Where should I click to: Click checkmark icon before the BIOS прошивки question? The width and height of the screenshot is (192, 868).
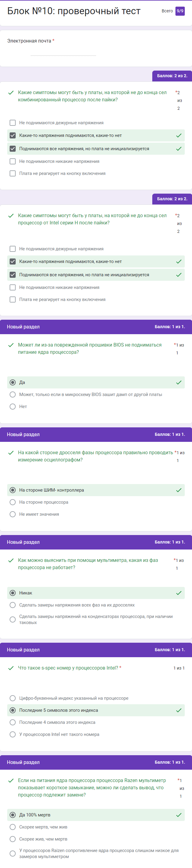pyautogui.click(x=11, y=345)
